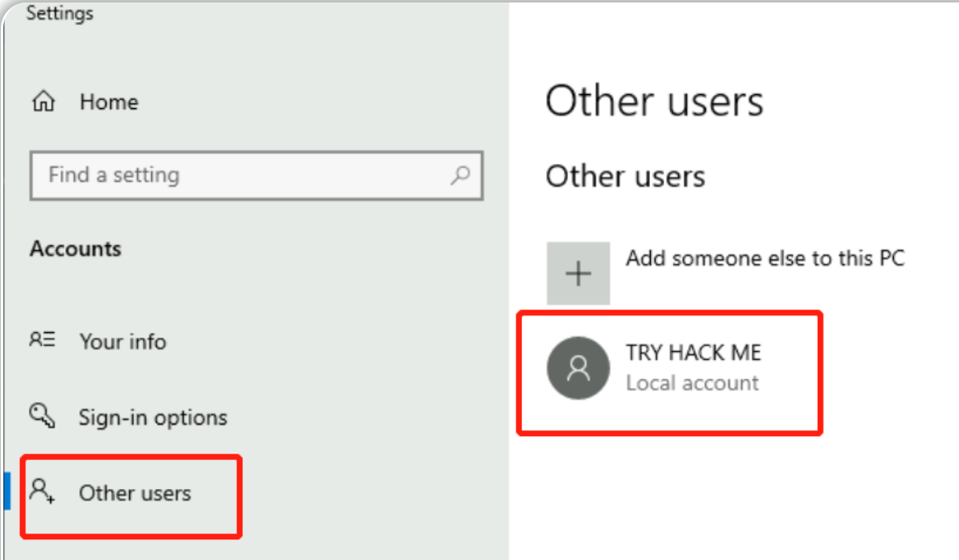The width and height of the screenshot is (959, 560).
Task: Click the Your info card icon
Action: (x=42, y=339)
